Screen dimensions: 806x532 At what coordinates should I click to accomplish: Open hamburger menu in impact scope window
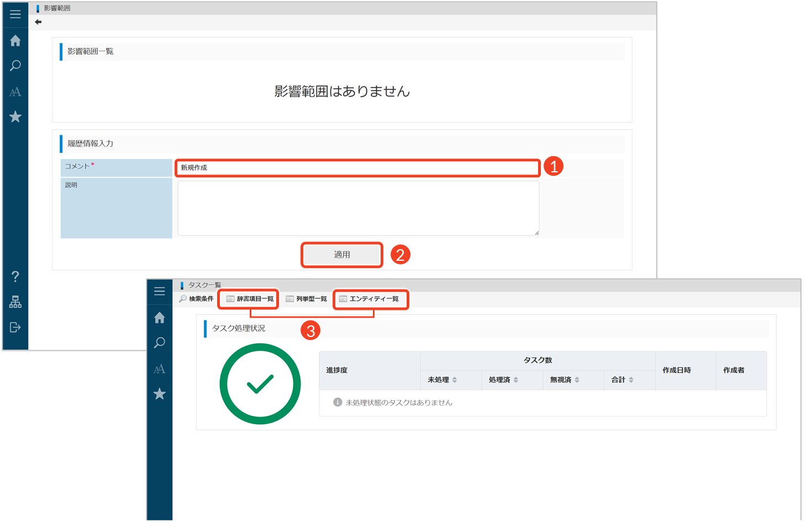15,14
